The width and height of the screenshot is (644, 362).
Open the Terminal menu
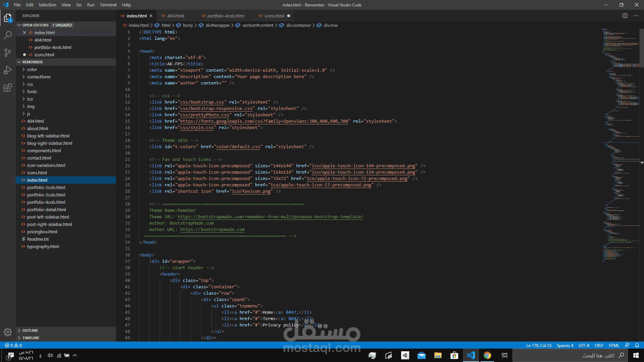[x=108, y=5]
